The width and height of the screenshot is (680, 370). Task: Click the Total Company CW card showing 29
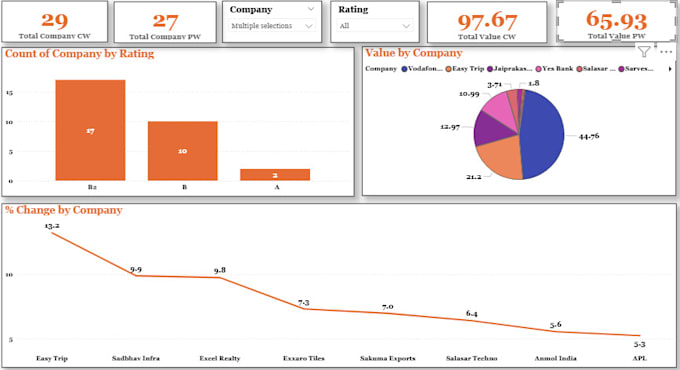point(55,22)
